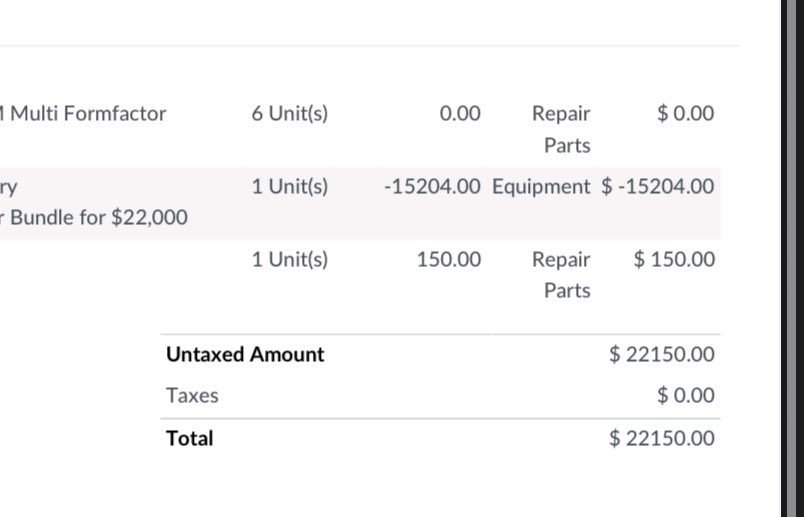Select the 150.00 unit price cell
The width and height of the screenshot is (804, 517).
coord(449,260)
